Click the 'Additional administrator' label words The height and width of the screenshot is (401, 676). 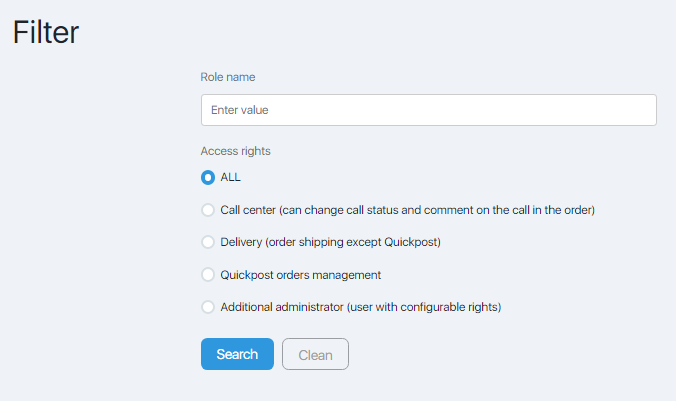[x=282, y=307]
